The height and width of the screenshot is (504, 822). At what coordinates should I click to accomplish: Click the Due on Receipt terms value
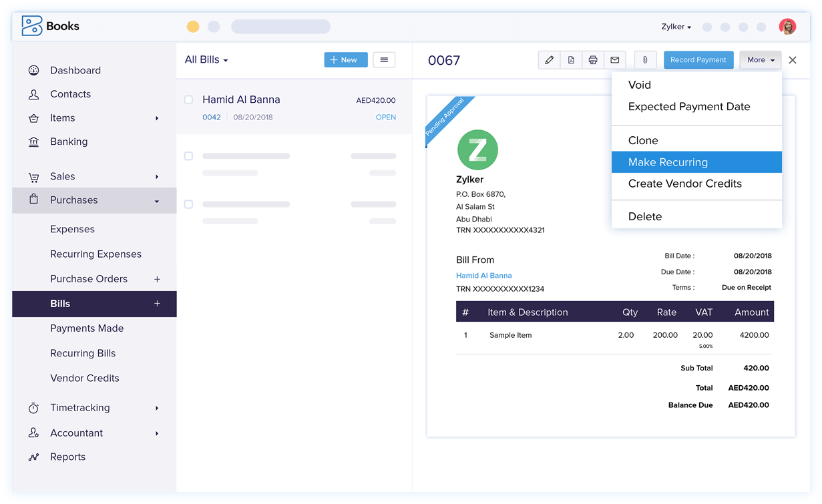pyautogui.click(x=747, y=288)
